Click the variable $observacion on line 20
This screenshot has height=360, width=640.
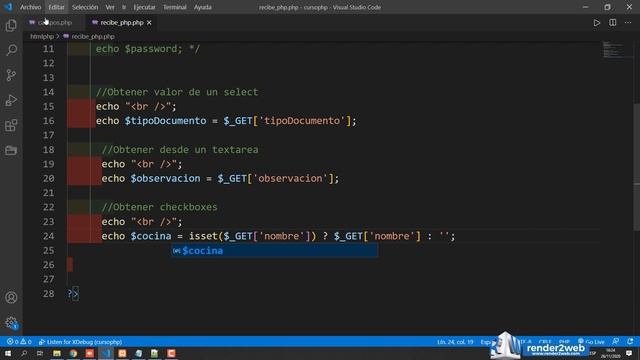[165, 178]
